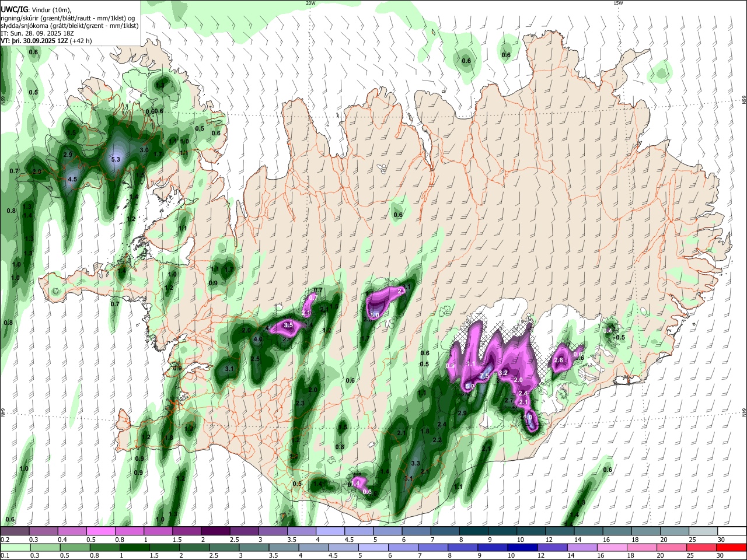Click the 15W longitude label at the top
Viewport: 747px width, 560px height.
[x=618, y=3]
